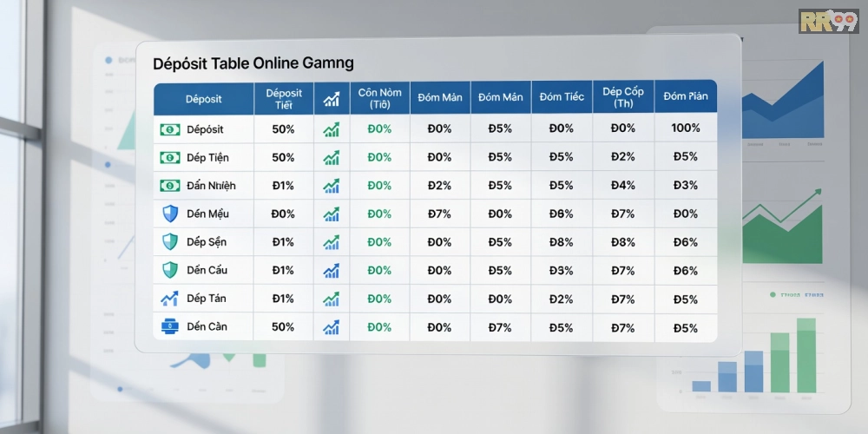This screenshot has width=868, height=434.
Task: Click the blue chart icon beside Dếp Tán
Action: [x=169, y=299]
